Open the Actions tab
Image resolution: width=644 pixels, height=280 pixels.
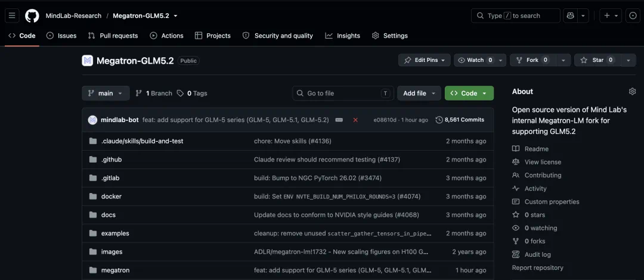click(x=167, y=36)
